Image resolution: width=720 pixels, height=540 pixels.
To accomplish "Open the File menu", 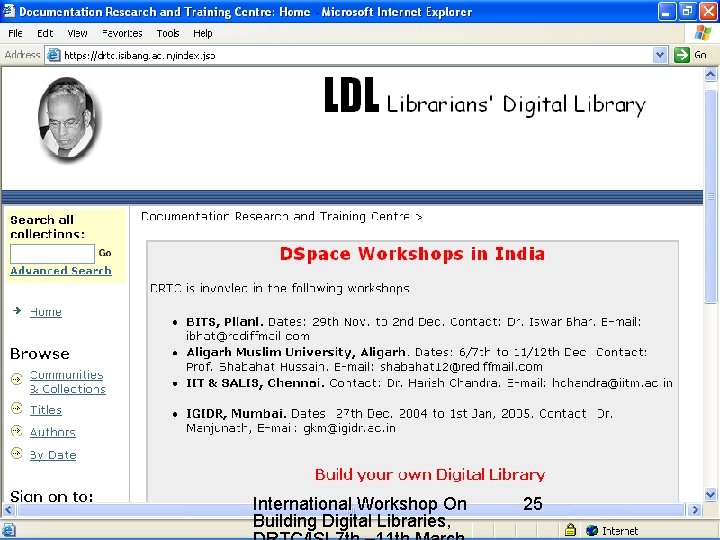I will [x=15, y=34].
